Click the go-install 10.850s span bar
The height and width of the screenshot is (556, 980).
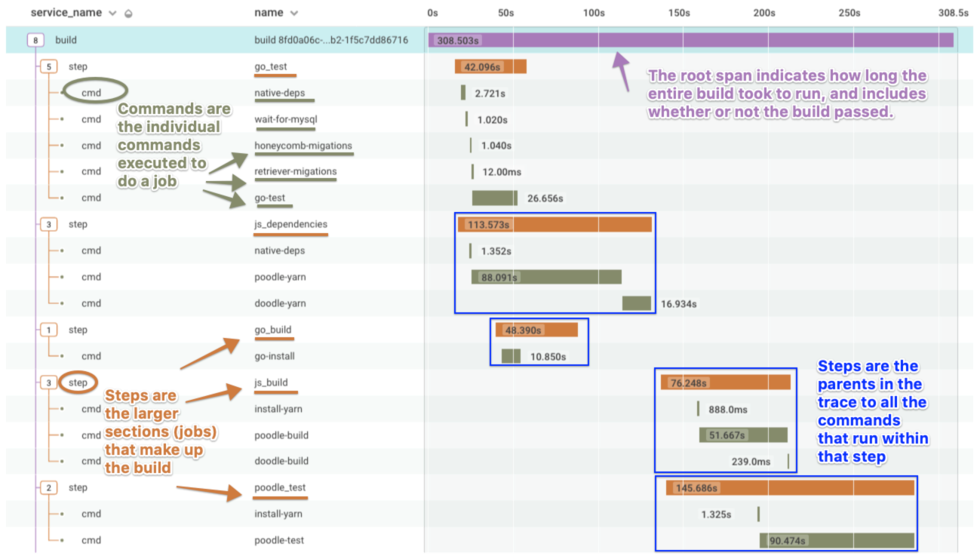511,356
